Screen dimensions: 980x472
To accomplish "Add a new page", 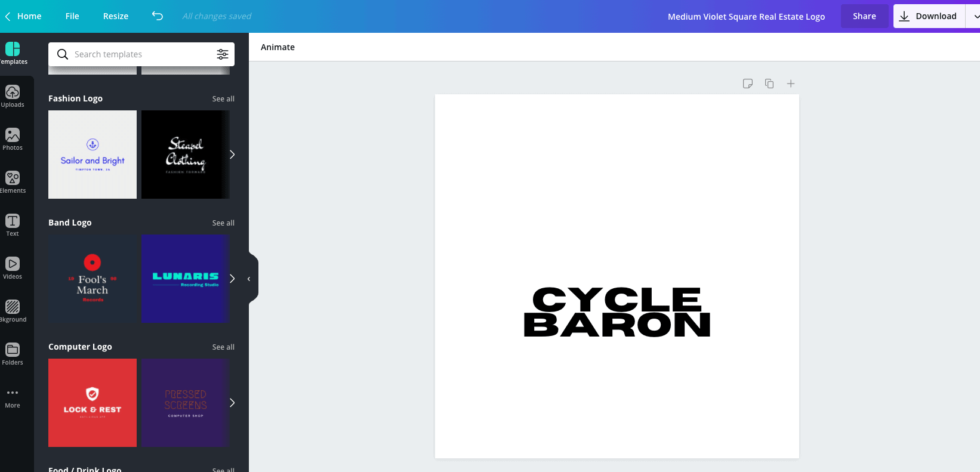I will pyautogui.click(x=791, y=84).
